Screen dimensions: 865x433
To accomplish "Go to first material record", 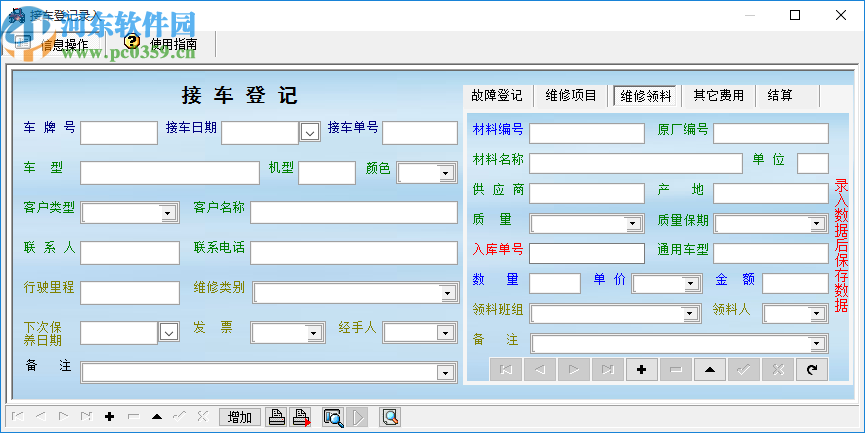I will tap(505, 370).
